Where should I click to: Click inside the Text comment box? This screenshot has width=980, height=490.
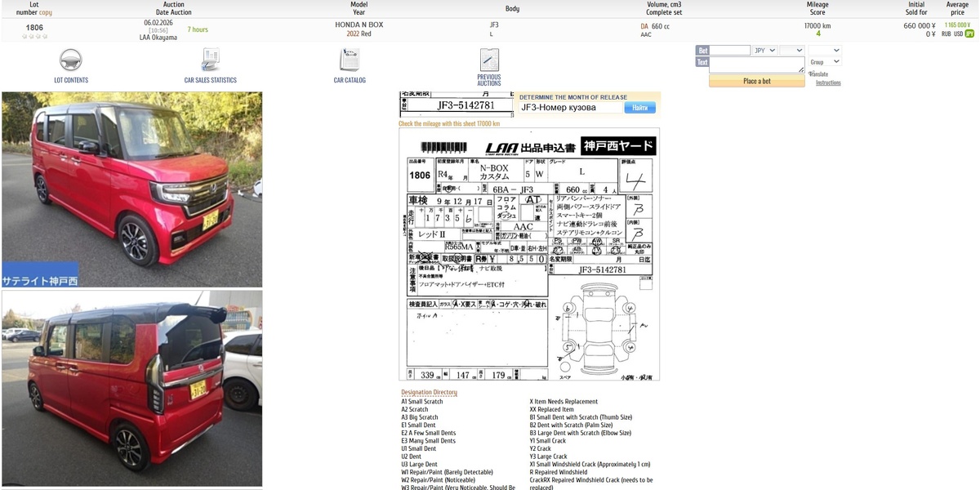[x=757, y=65]
